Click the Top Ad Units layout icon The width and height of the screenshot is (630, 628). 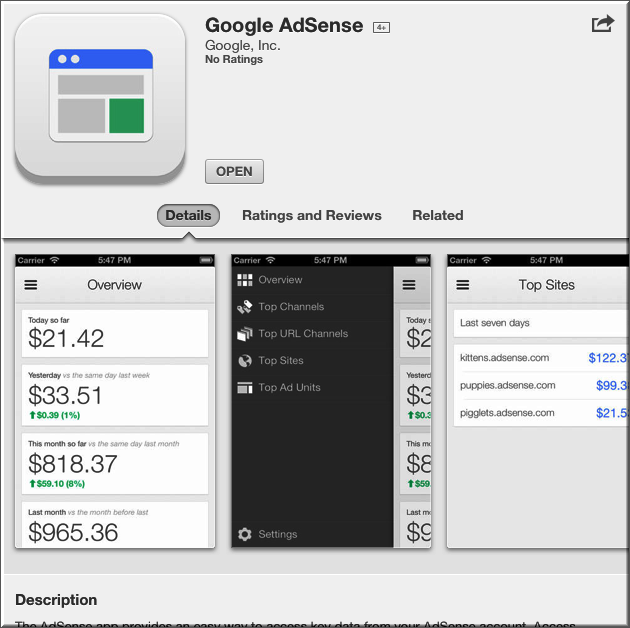tap(245, 388)
